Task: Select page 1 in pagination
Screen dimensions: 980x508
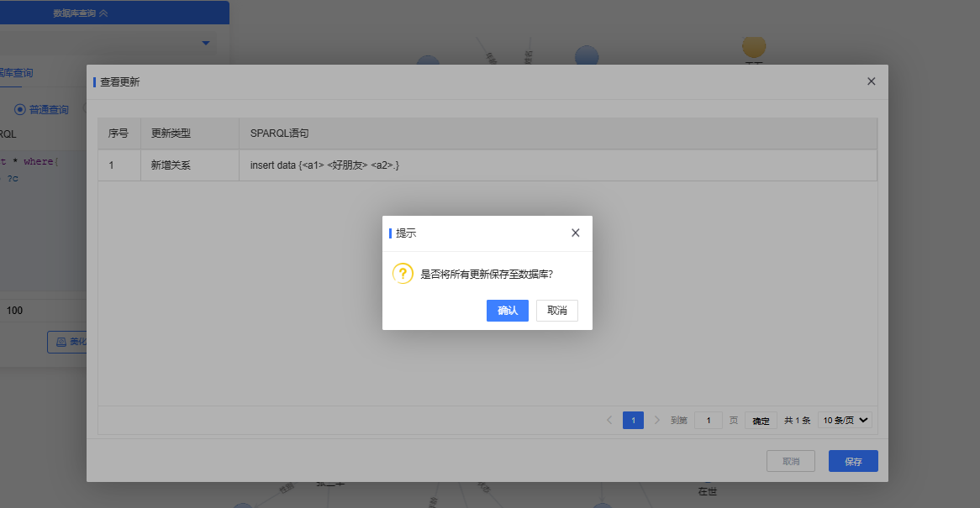Action: pyautogui.click(x=633, y=420)
